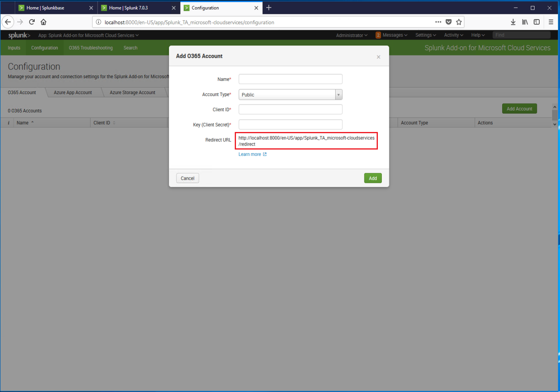Click the green Add Account button
Image resolution: width=560 pixels, height=392 pixels.
519,108
